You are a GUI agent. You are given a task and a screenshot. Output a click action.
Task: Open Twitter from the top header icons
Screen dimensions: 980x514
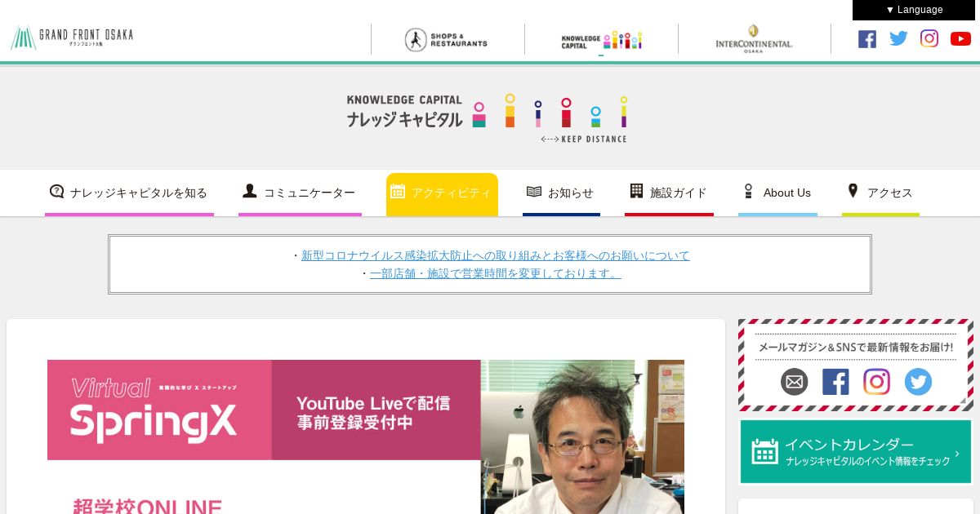pyautogui.click(x=898, y=38)
